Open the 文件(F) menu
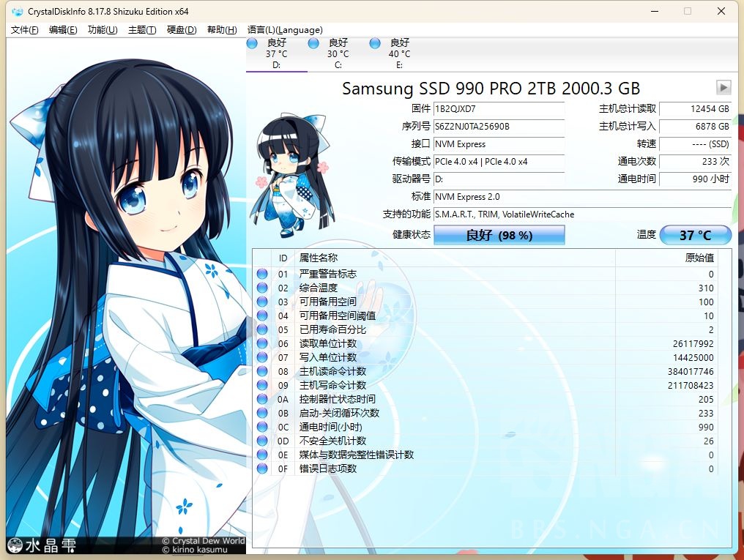744x560 pixels. pyautogui.click(x=24, y=30)
